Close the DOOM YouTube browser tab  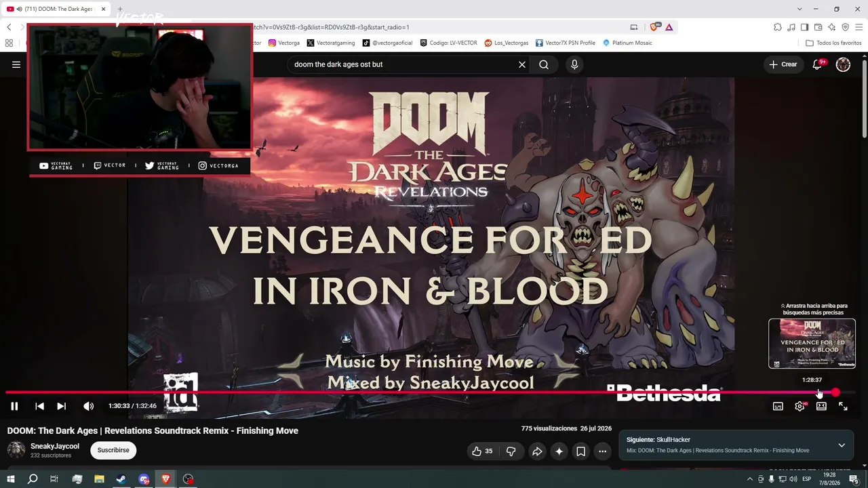[x=104, y=9]
